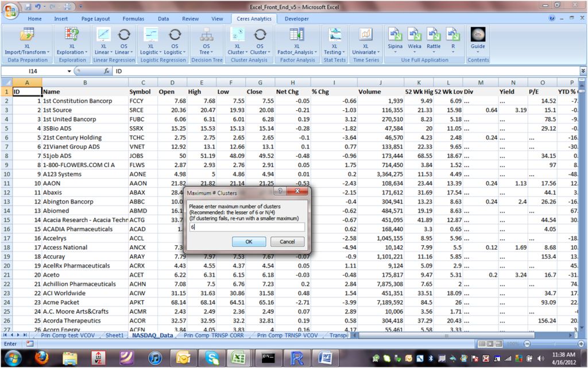Customize Quick Access Toolbar dropdown
Viewport: 588px width, 368px height.
(80, 7)
